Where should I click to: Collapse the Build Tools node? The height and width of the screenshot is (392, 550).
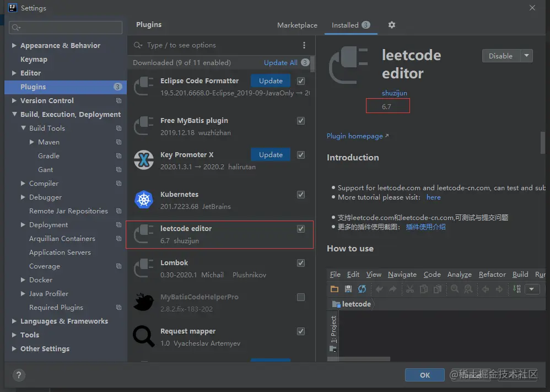[x=23, y=128]
